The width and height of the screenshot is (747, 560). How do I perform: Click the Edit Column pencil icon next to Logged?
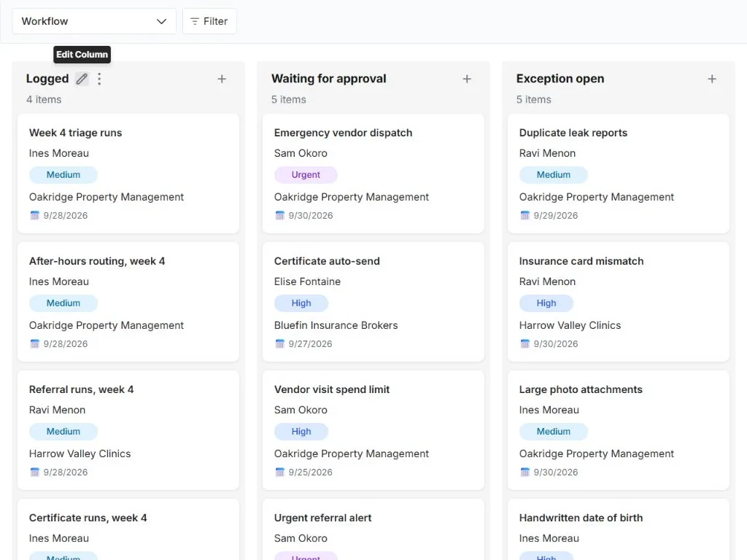pos(82,79)
